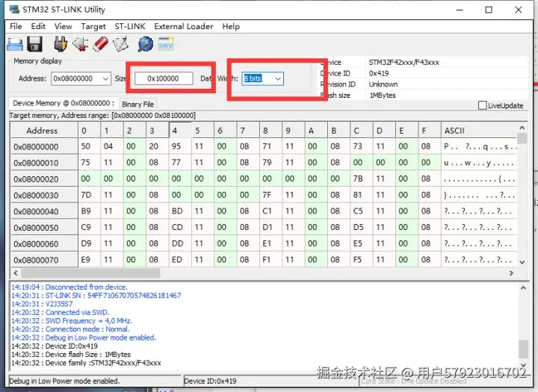Select the Device Memory @ 0x08000000 tab
538x392 pixels.
click(64, 103)
